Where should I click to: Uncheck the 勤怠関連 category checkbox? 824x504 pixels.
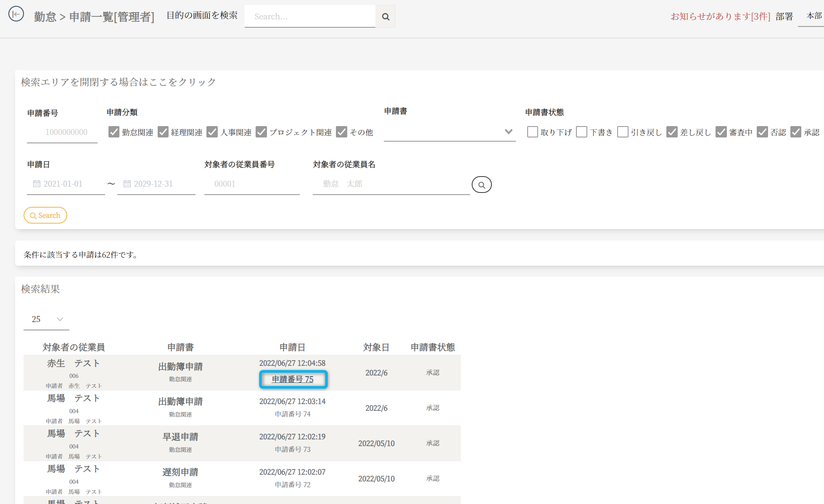point(114,132)
